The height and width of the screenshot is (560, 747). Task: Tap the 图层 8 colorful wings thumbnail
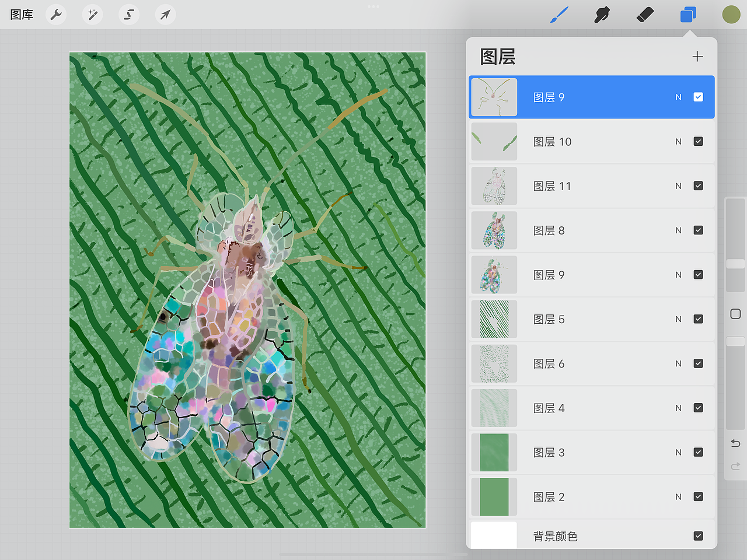pyautogui.click(x=494, y=230)
